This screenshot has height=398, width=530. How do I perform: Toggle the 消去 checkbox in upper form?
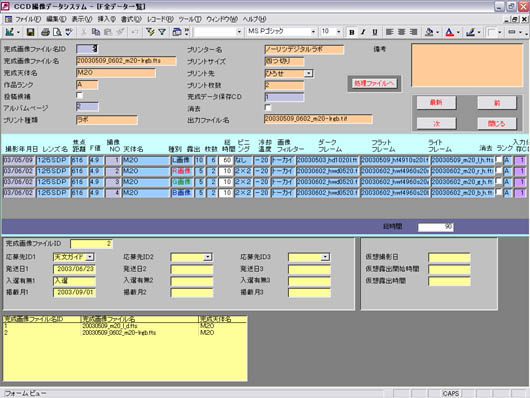(x=268, y=108)
